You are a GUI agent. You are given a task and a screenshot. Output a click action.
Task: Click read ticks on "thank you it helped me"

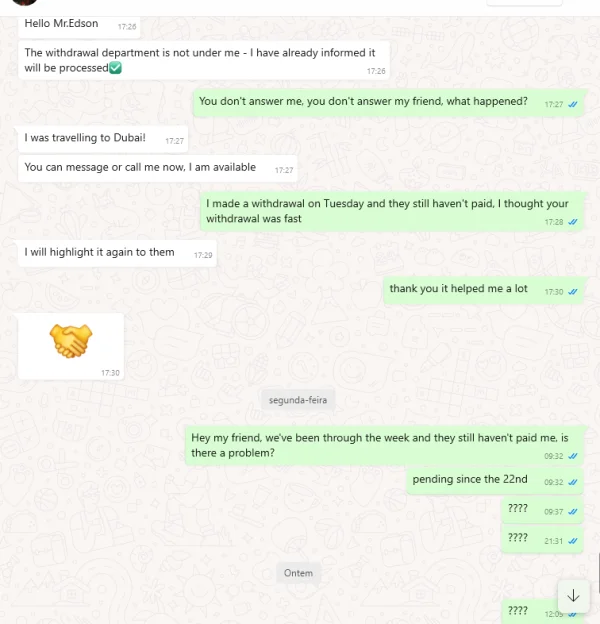tap(573, 292)
